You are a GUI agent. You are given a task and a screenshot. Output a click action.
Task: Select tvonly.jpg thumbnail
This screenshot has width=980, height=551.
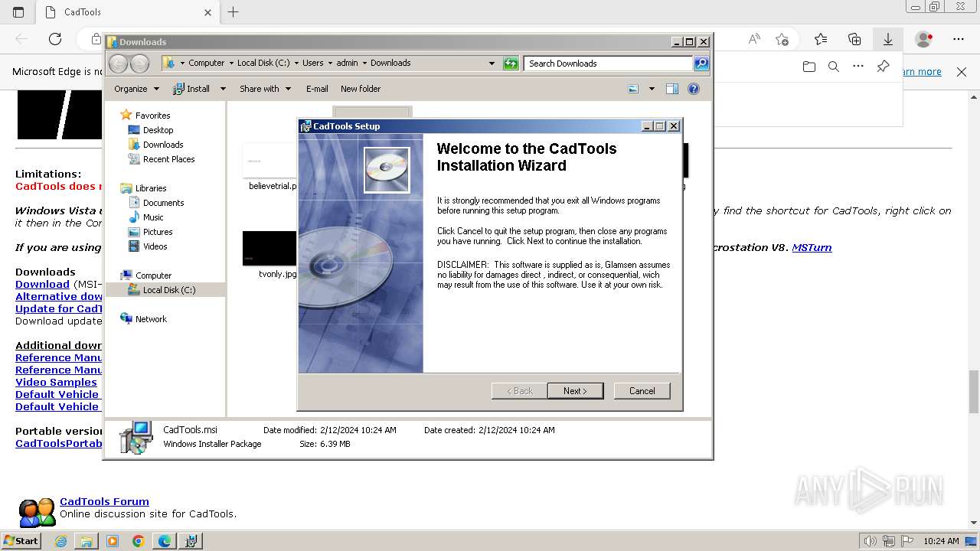269,249
